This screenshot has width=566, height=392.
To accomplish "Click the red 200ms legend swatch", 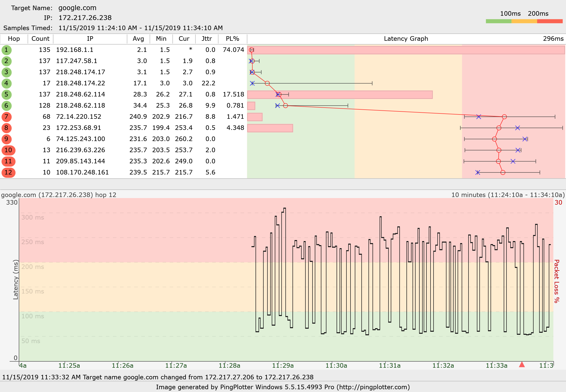I will (x=550, y=21).
